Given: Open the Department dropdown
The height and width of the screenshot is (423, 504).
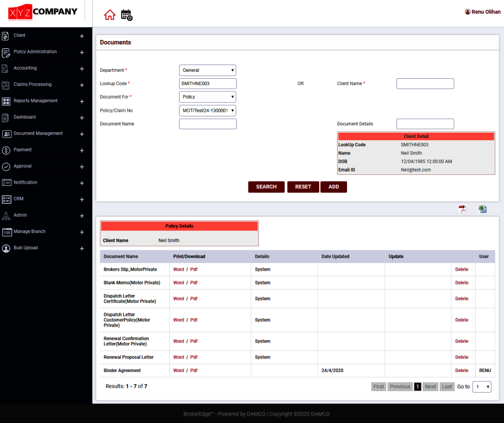Looking at the screenshot, I should click(207, 70).
